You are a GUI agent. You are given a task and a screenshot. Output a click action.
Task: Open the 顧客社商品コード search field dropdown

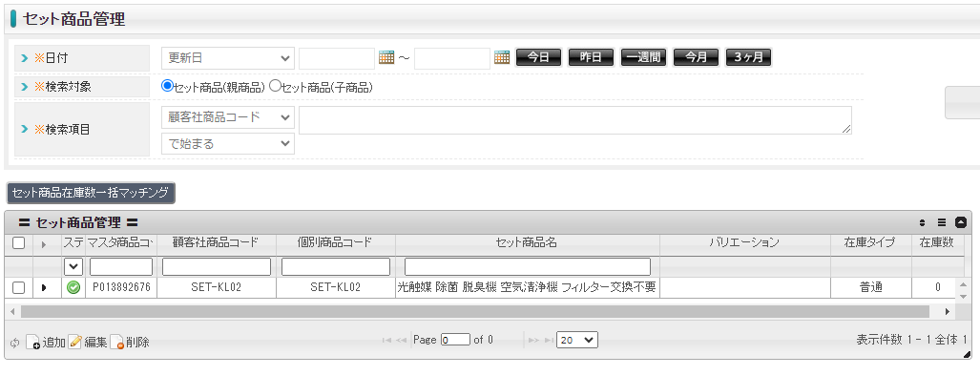click(228, 116)
